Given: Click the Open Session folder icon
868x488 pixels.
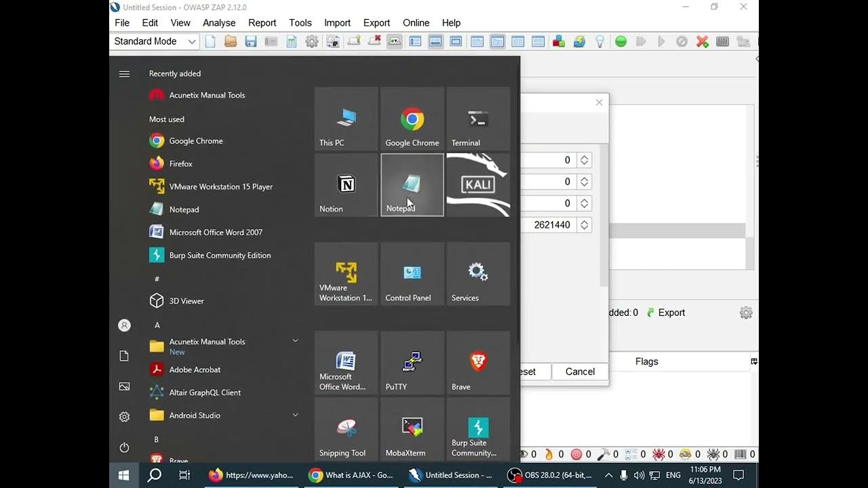Looking at the screenshot, I should coord(231,41).
